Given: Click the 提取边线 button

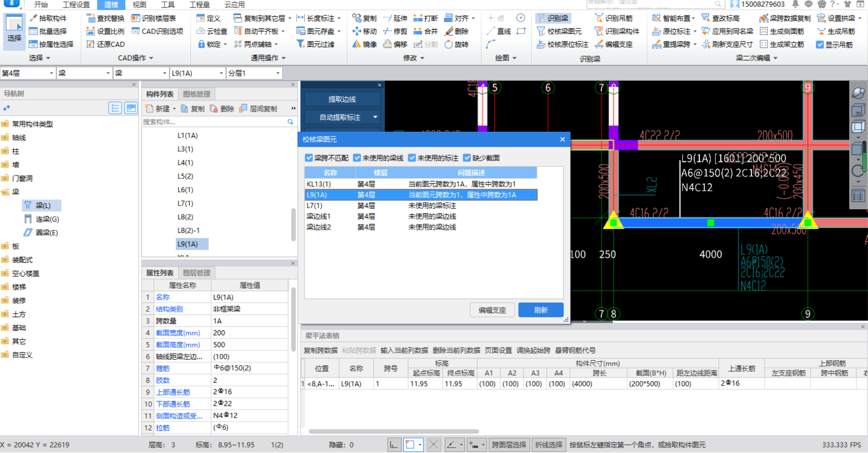Looking at the screenshot, I should point(342,99).
